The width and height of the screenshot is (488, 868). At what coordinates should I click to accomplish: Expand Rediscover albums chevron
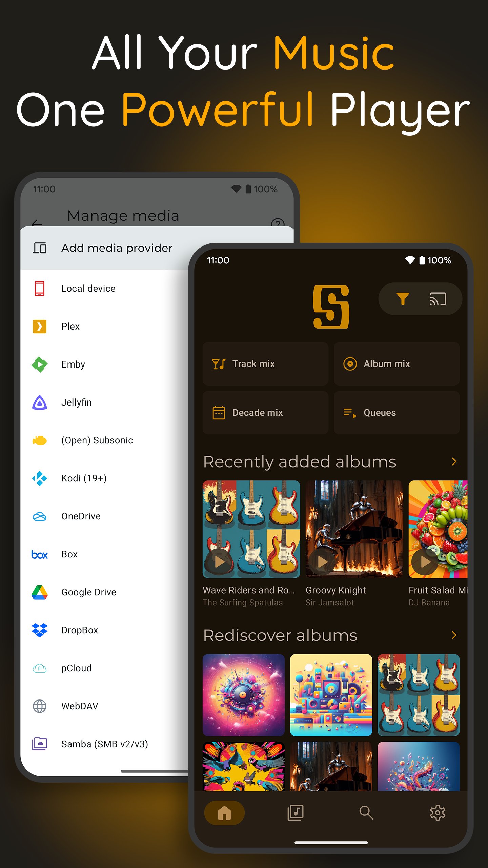[x=454, y=635]
